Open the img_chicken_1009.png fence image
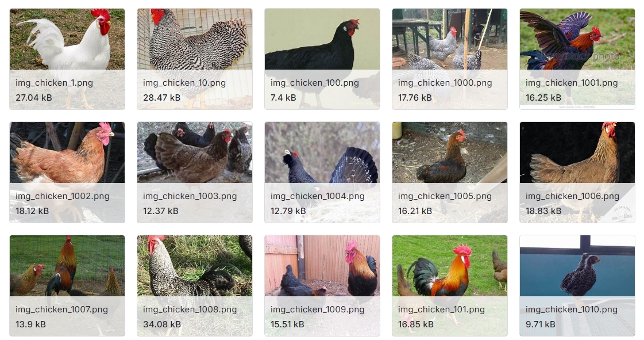This screenshot has height=340, width=644. pos(322,286)
